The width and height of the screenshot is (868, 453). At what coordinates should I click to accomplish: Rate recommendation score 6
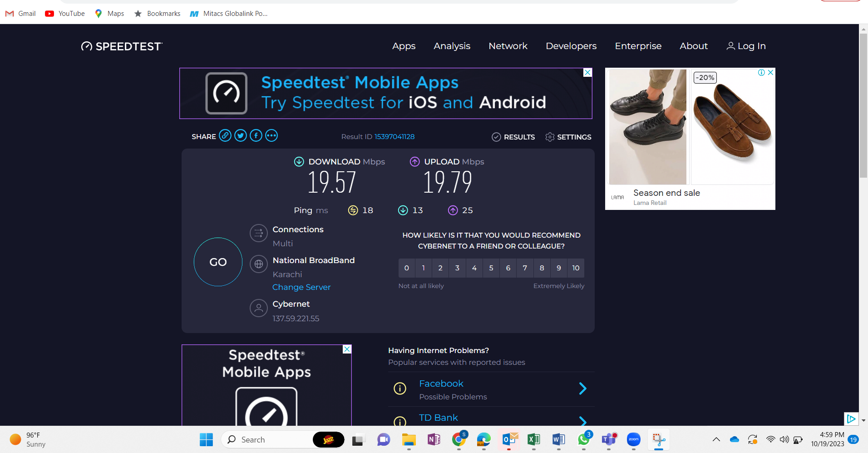click(508, 268)
